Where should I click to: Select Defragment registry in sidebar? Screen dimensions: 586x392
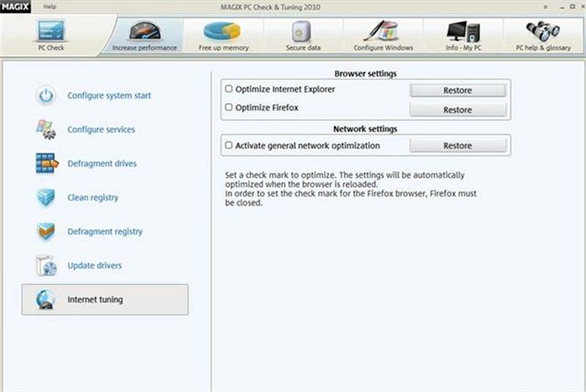104,232
